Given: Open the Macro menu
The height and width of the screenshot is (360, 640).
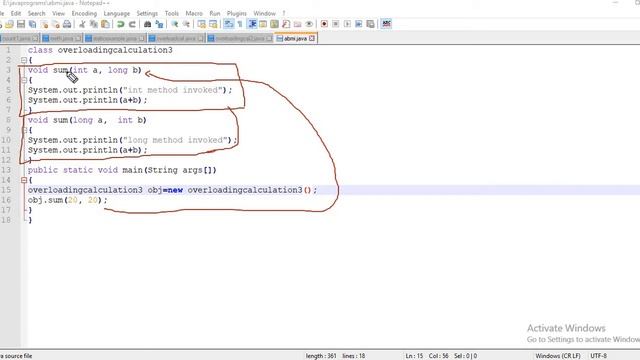Looking at the screenshot, I should (x=194, y=13).
